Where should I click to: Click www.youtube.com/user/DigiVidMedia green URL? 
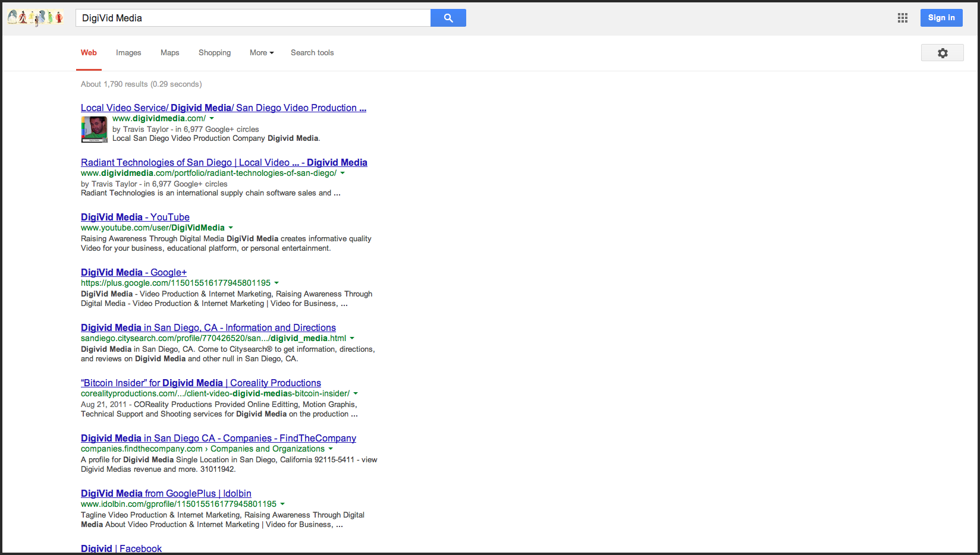coord(153,228)
